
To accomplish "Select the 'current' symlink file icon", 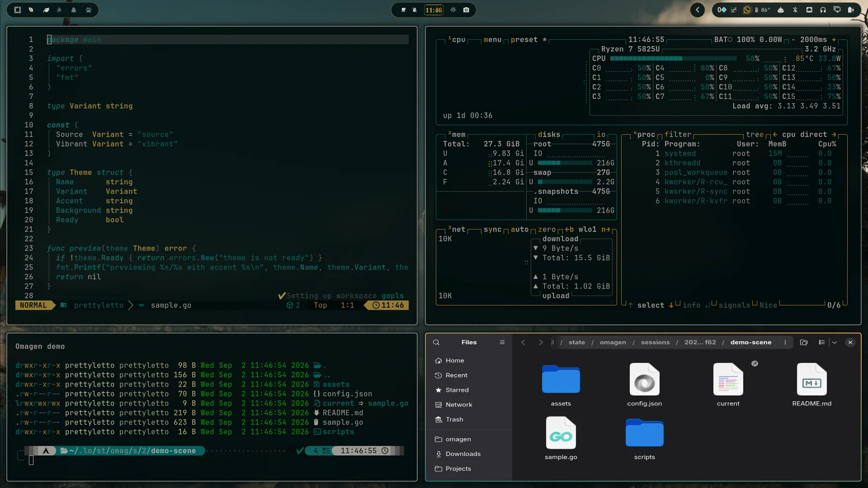I will (x=728, y=379).
